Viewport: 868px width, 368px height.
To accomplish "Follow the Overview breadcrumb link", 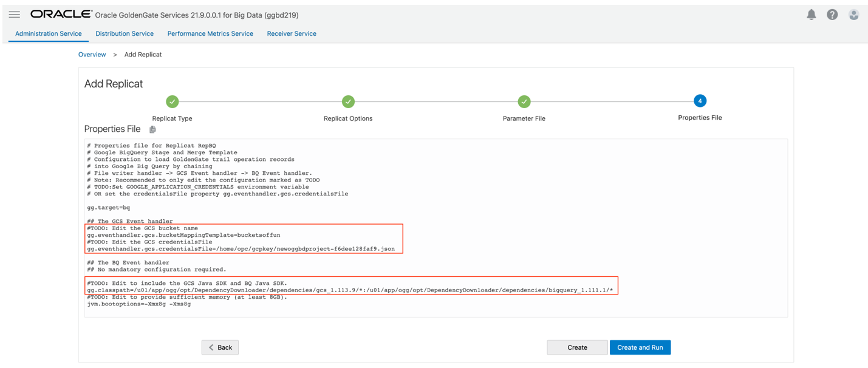I will point(92,55).
